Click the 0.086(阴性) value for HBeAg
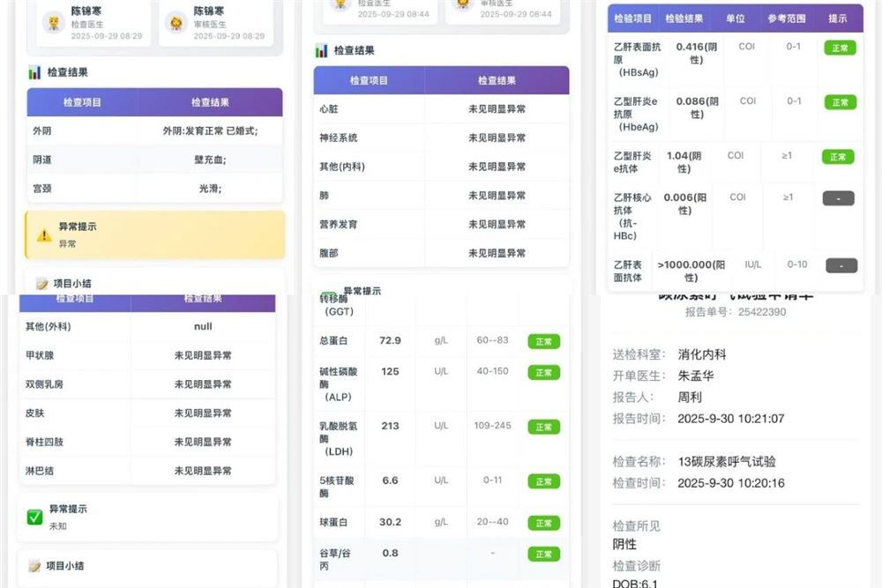Screen dimensions: 882x588 coord(697,108)
